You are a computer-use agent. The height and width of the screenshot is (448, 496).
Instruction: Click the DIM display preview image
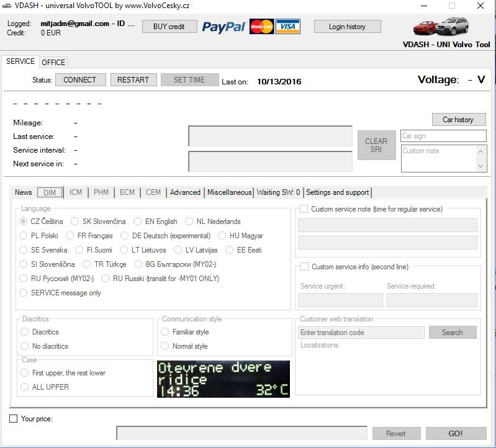click(223, 379)
